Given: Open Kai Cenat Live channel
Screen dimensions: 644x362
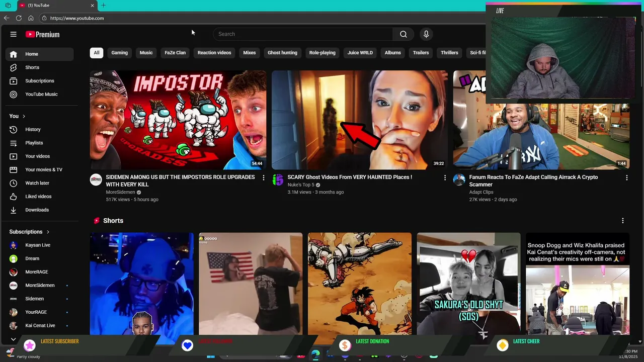Looking at the screenshot, I should 40,325.
